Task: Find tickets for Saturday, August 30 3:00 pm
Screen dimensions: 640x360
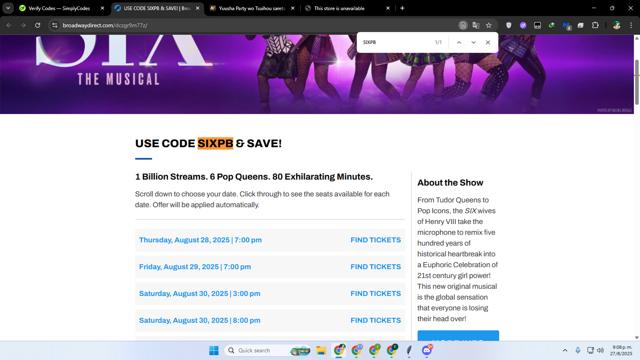Action: [x=376, y=293]
